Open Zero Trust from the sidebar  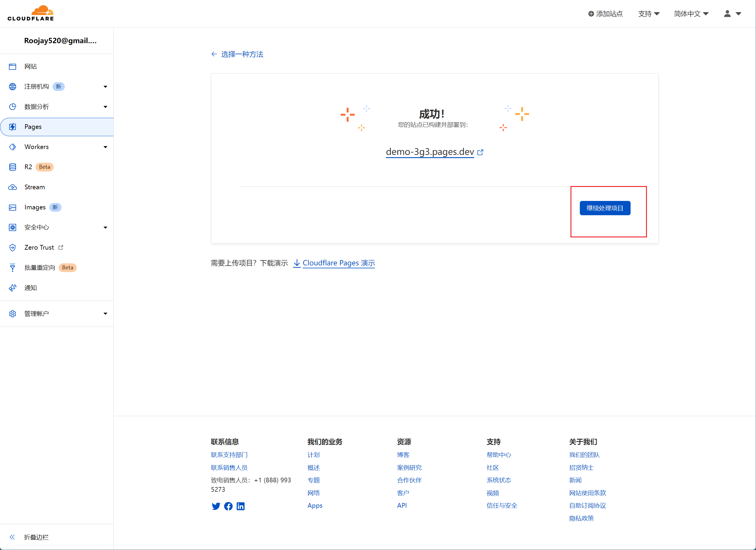39,247
